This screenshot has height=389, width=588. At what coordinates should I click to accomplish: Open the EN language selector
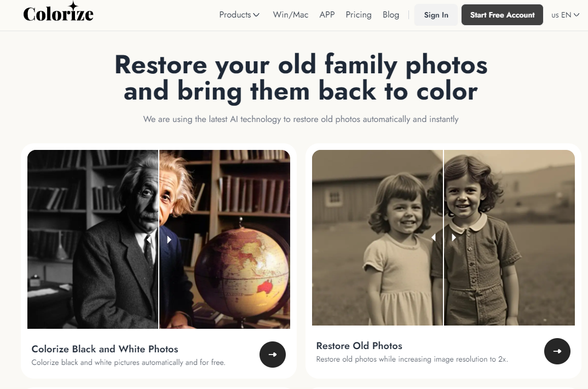click(x=565, y=15)
